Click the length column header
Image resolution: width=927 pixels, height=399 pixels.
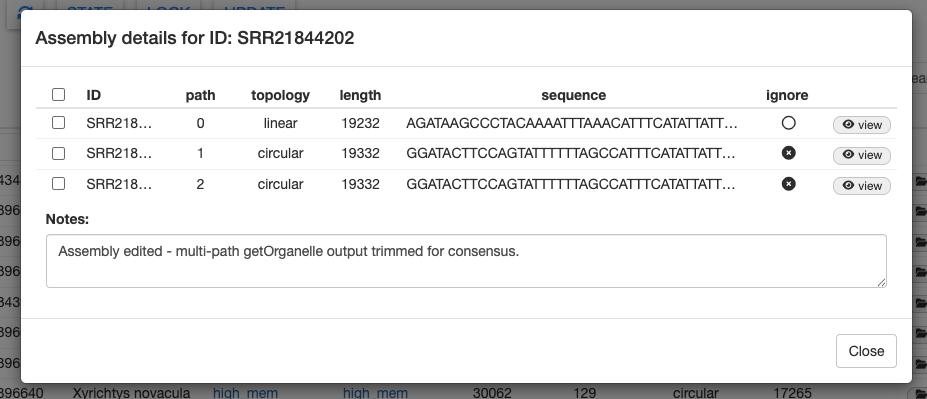tap(360, 95)
